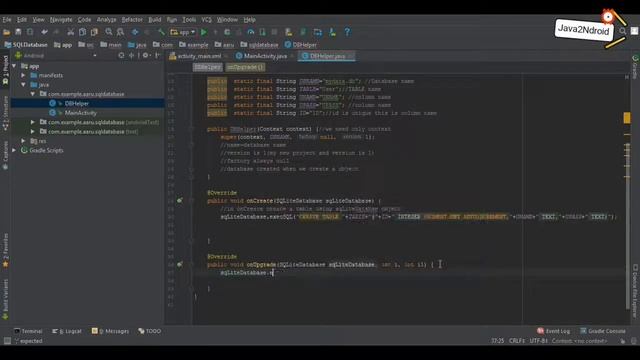640x360 pixels.
Task: Open the VCS menu
Action: (x=207, y=20)
